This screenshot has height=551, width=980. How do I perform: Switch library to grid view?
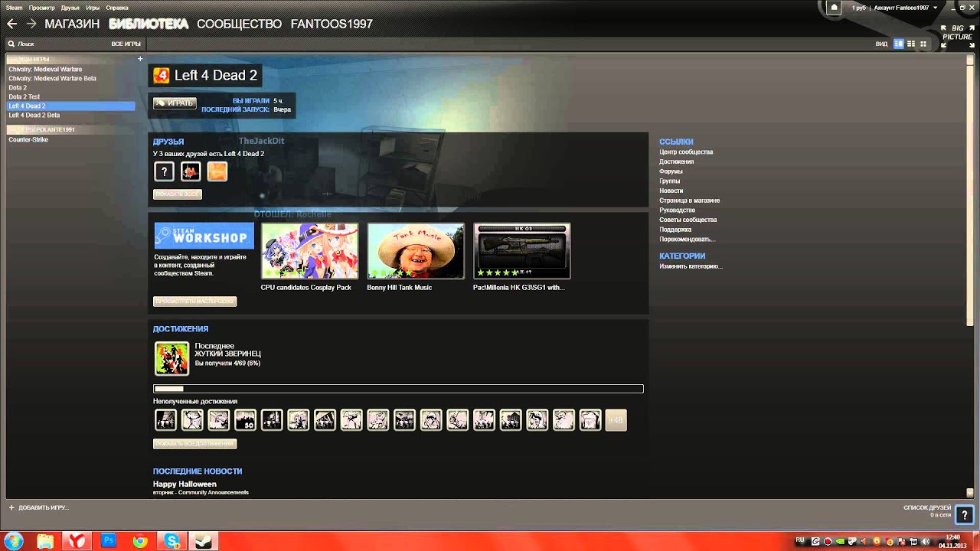click(x=923, y=44)
